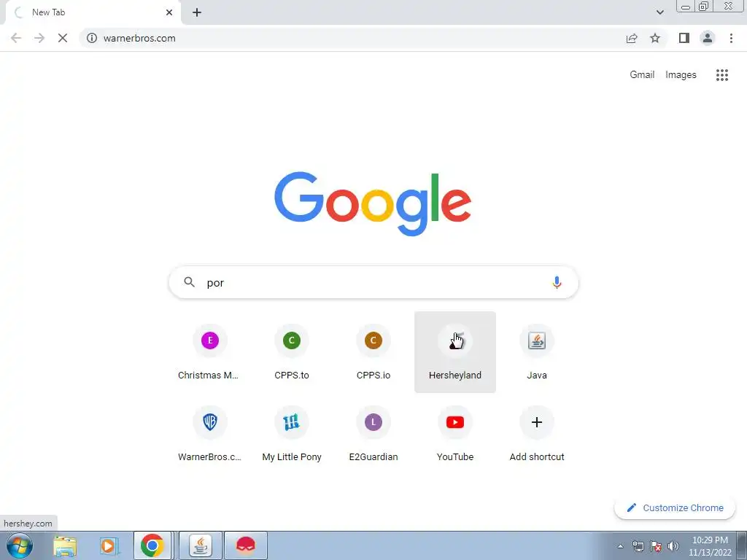Switch to Chrome in the taskbar
The height and width of the screenshot is (560, 747).
coord(152,545)
